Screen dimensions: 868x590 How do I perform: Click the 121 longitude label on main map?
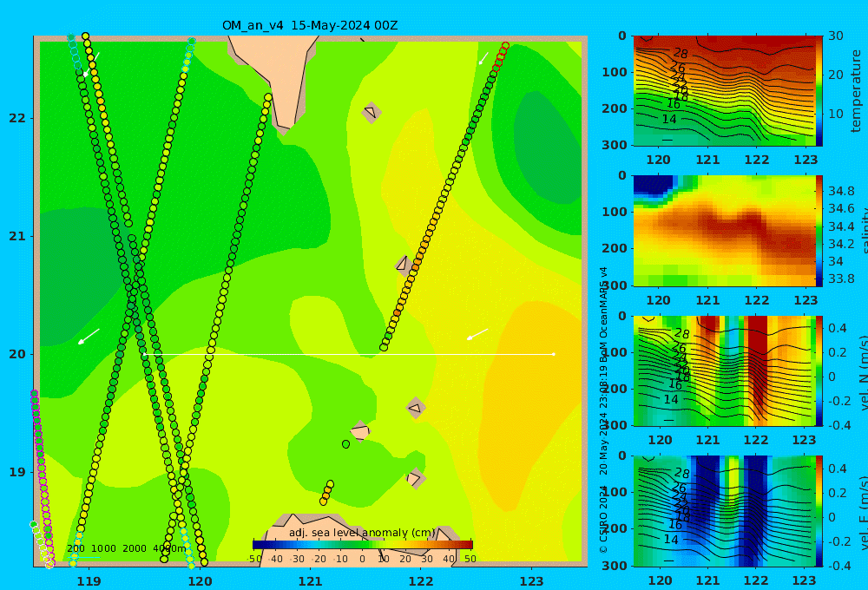[310, 581]
